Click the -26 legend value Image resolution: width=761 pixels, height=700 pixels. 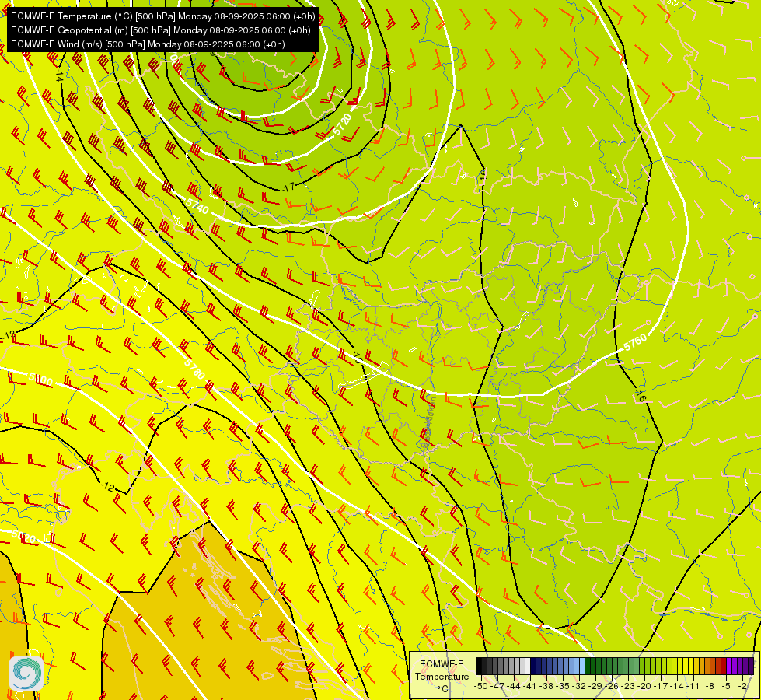[x=612, y=686]
